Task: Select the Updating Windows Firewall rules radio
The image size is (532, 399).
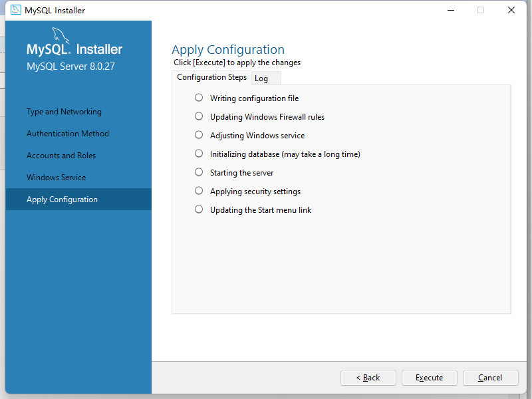Action: coord(199,116)
